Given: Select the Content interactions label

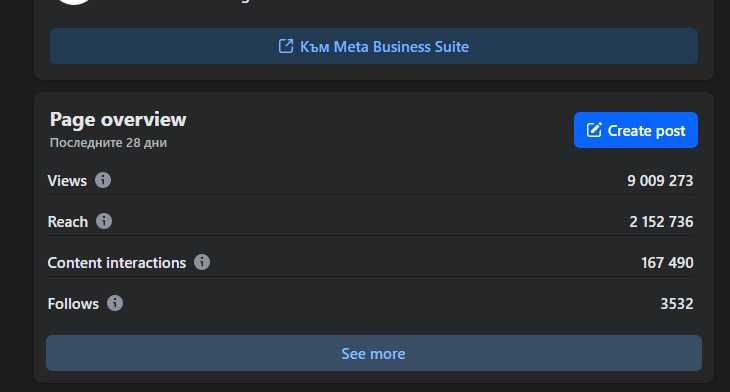Looking at the screenshot, I should 116,263.
